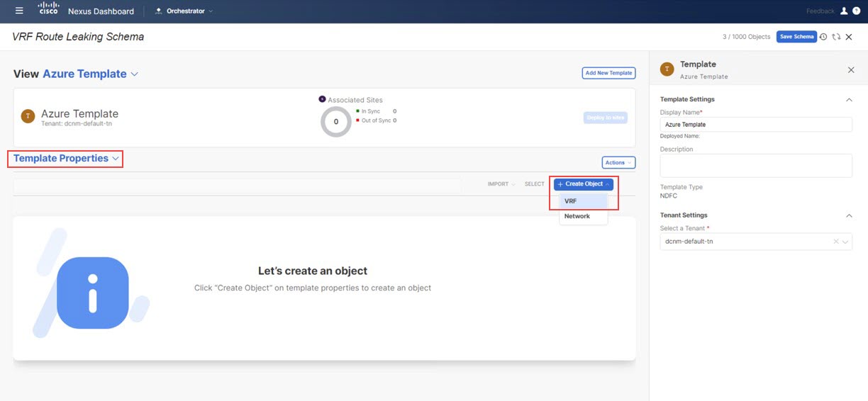The image size is (868, 401).
Task: Close the schema with the X icon
Action: (x=849, y=37)
